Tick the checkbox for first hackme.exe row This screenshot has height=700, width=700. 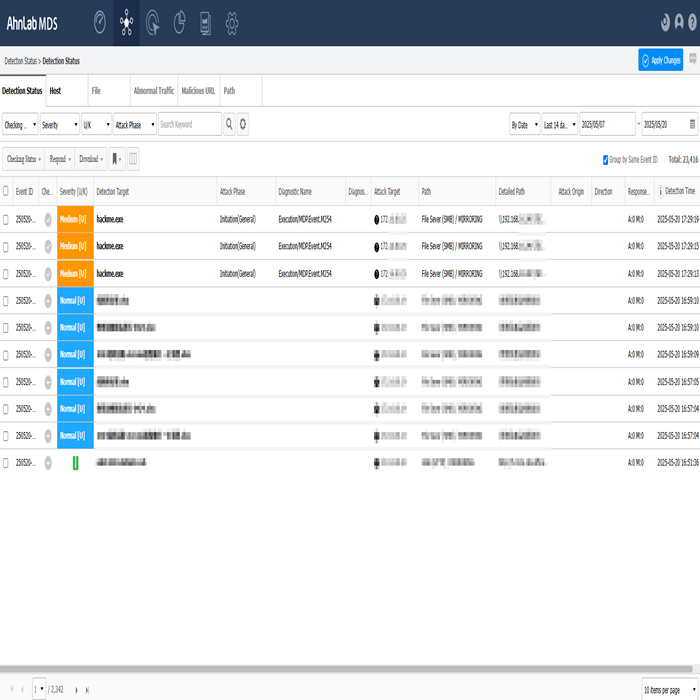(x=6, y=218)
